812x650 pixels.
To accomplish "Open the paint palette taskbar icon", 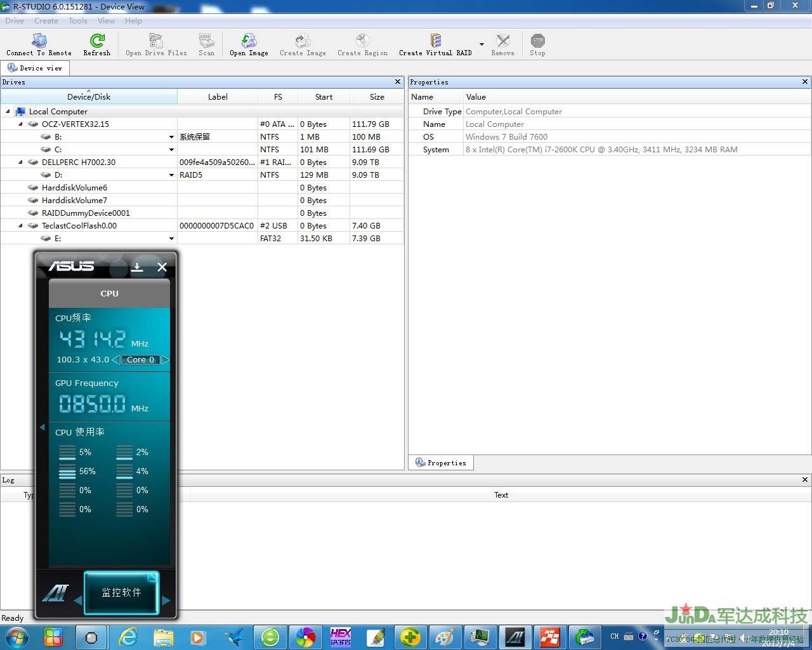I will [x=444, y=637].
